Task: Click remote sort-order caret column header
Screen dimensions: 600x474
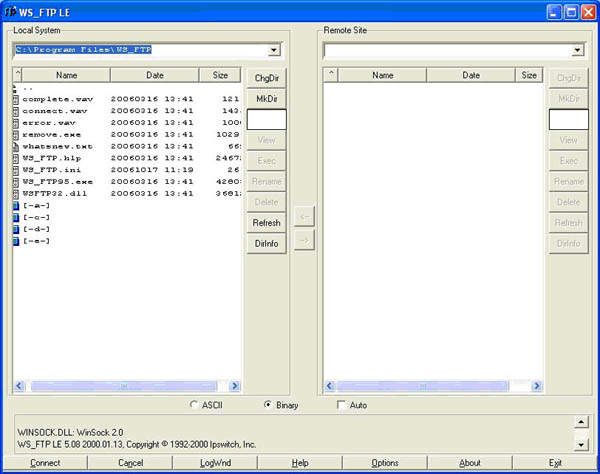Action: point(331,75)
